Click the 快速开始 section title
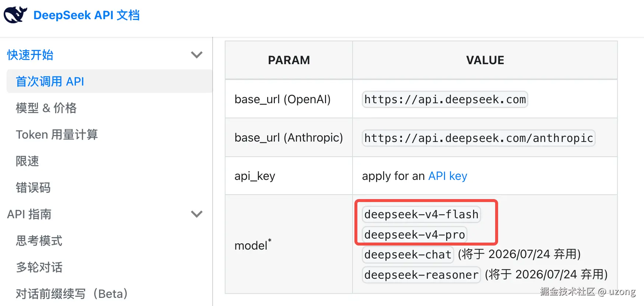 [x=30, y=55]
